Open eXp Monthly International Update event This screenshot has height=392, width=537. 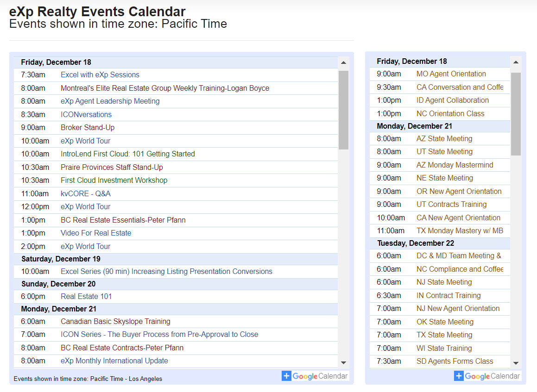coord(114,361)
